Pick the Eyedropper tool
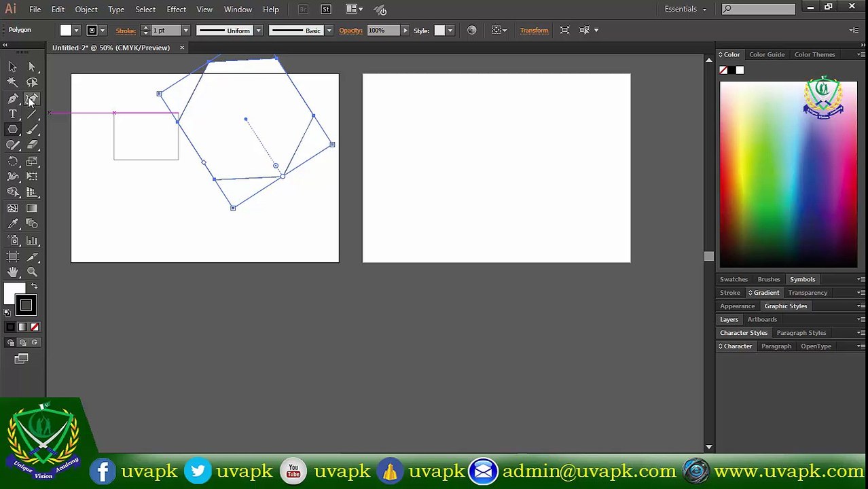Screen dimensions: 868x489 click(x=13, y=223)
